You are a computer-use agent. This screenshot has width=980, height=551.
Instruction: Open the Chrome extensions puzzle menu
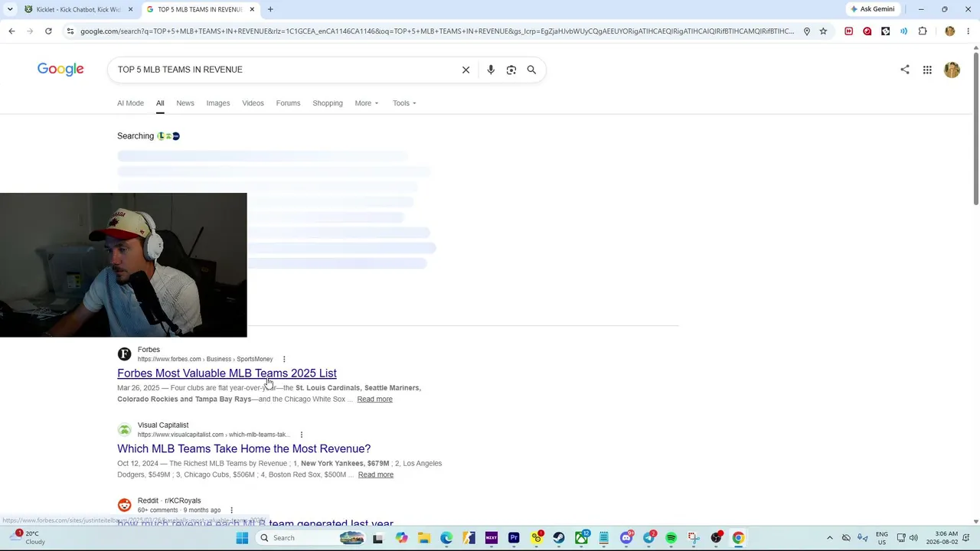tap(923, 31)
